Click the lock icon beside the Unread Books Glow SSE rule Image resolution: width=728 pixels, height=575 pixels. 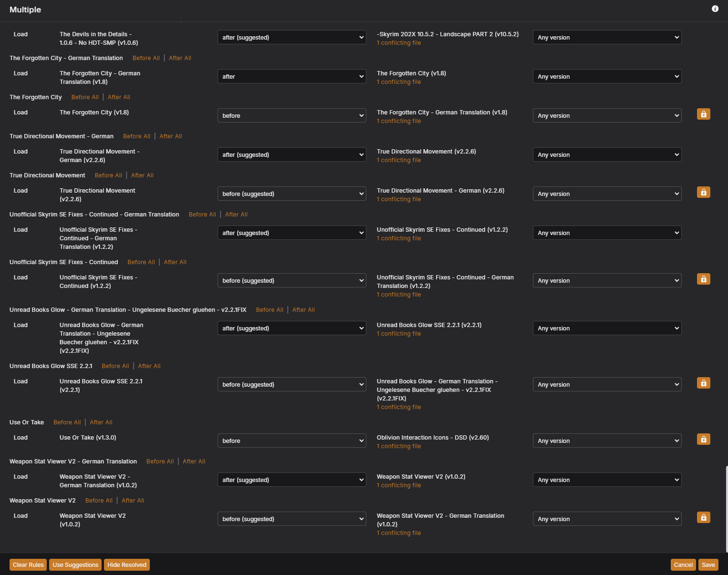(x=703, y=383)
